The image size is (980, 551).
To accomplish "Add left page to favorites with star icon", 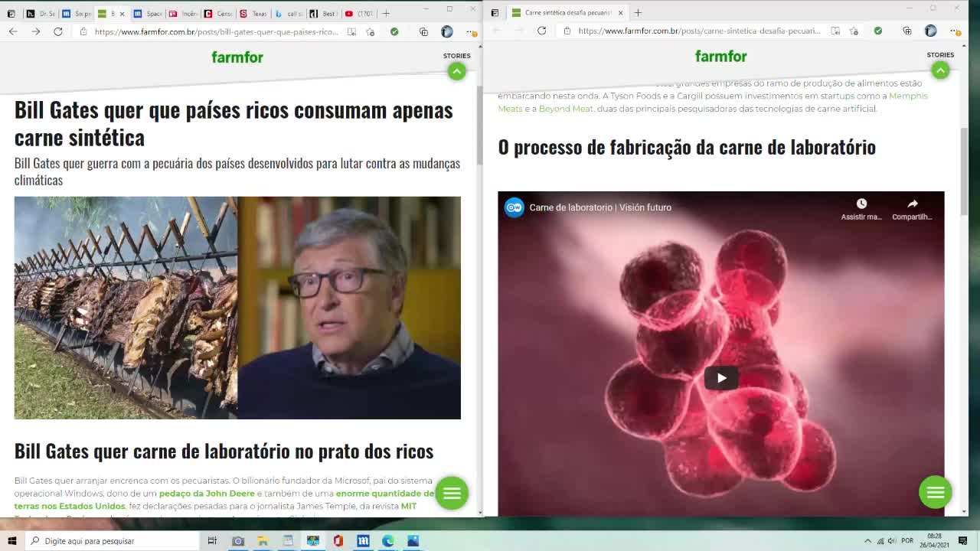I will 371,31.
